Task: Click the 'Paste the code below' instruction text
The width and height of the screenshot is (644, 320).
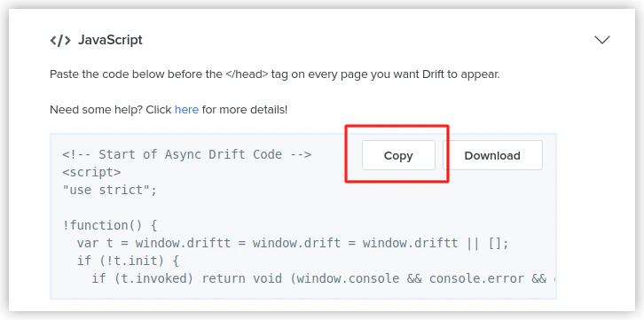Action: (x=275, y=75)
